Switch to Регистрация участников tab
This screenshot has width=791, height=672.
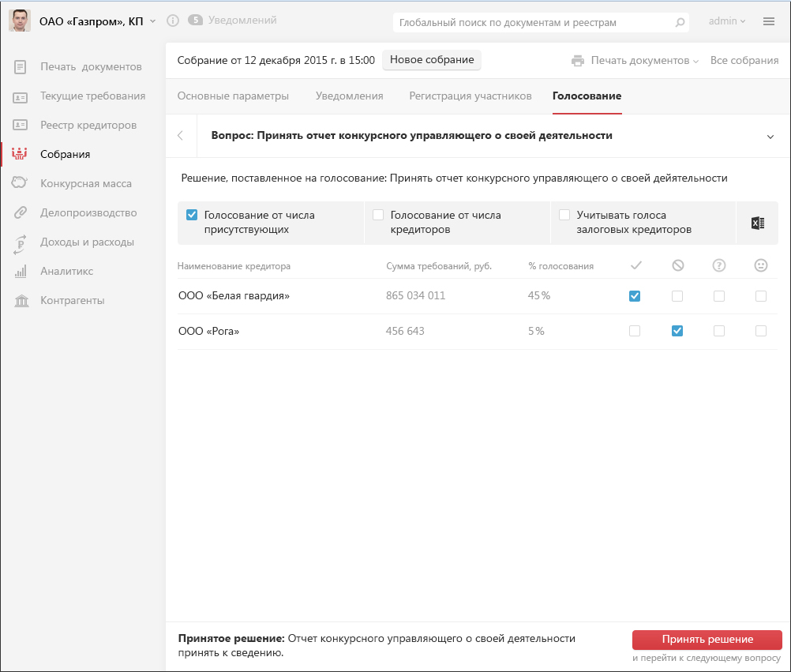470,96
